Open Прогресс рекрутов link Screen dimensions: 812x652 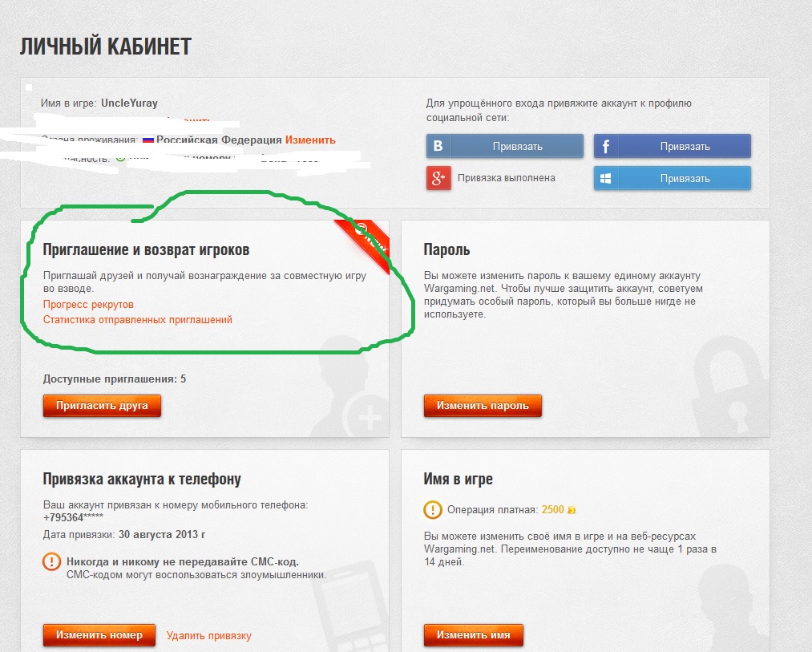tap(88, 304)
